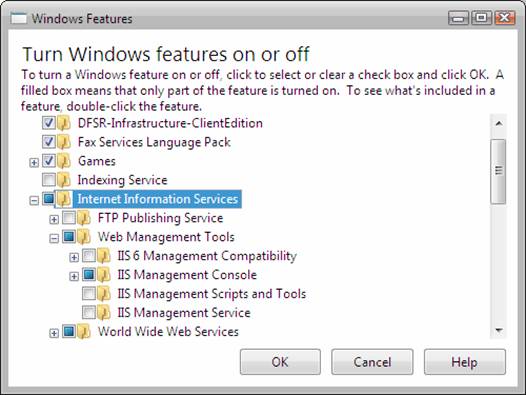The image size is (526, 395).
Task: Check the IIS Management Scripts and Tools box
Action: 89,293
